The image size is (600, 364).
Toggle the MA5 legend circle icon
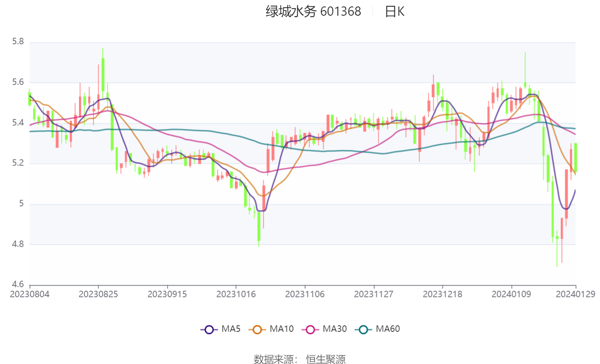pyautogui.click(x=209, y=329)
